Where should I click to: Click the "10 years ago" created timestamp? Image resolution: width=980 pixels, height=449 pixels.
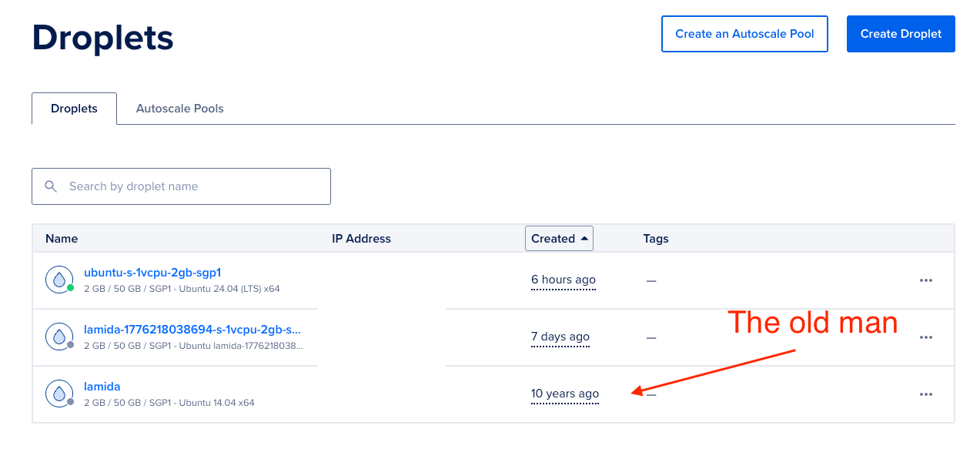[x=564, y=394]
